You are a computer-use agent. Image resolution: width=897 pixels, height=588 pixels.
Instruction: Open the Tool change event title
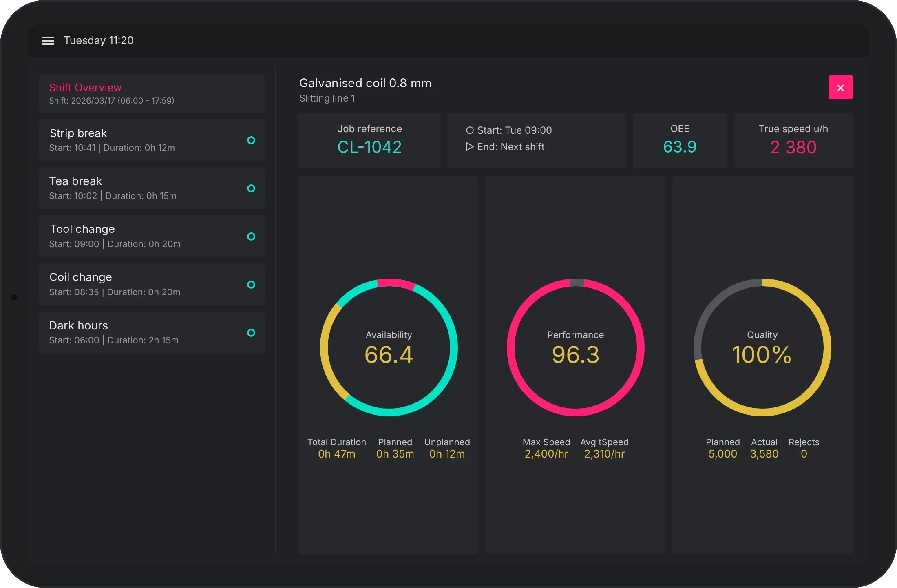coord(82,229)
